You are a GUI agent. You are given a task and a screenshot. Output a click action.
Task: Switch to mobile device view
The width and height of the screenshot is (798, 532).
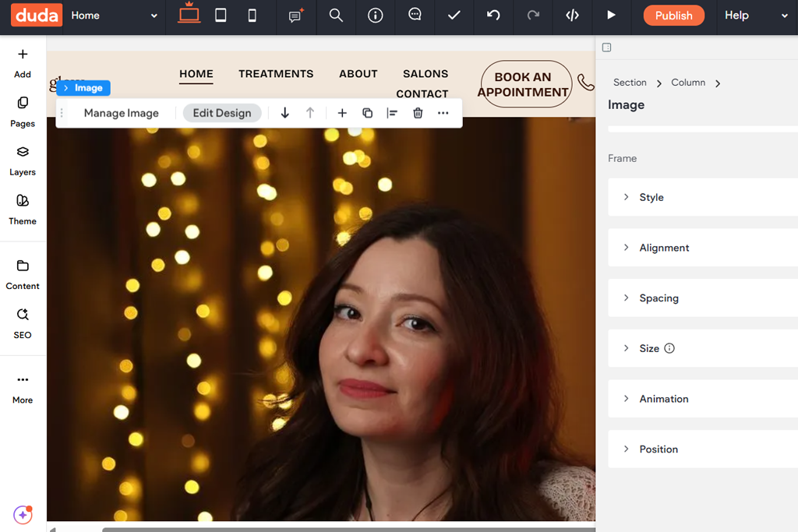252,16
